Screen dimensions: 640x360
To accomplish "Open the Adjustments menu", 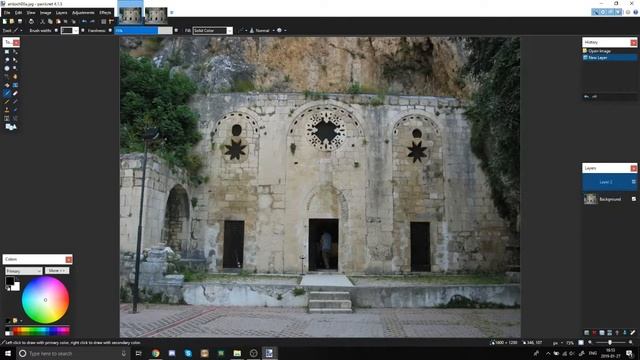I will [x=83, y=13].
